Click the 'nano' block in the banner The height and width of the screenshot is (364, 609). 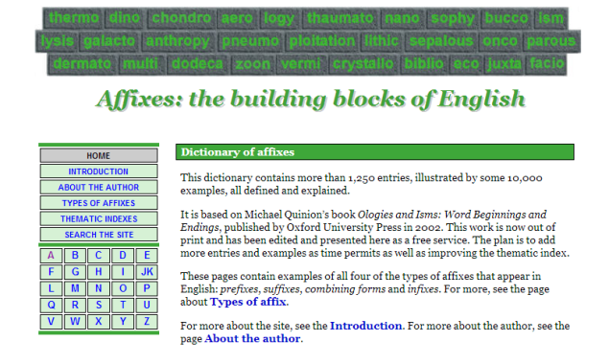pyautogui.click(x=403, y=18)
